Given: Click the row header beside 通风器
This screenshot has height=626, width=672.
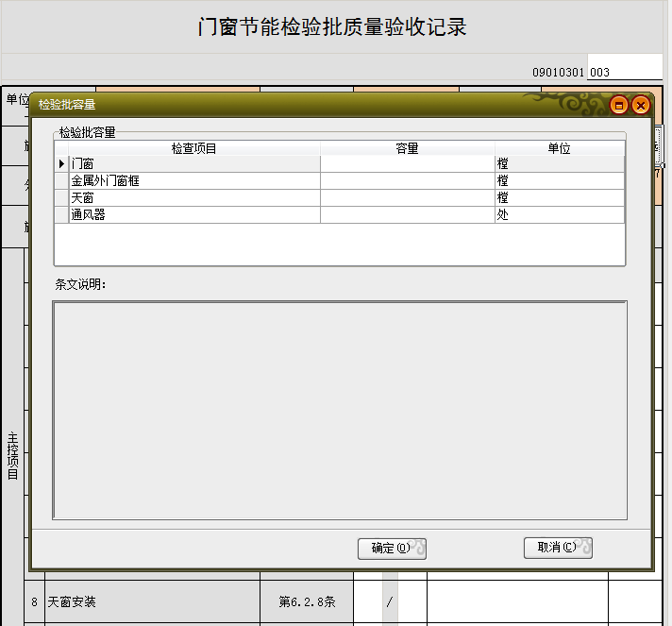Looking at the screenshot, I should 61,215.
